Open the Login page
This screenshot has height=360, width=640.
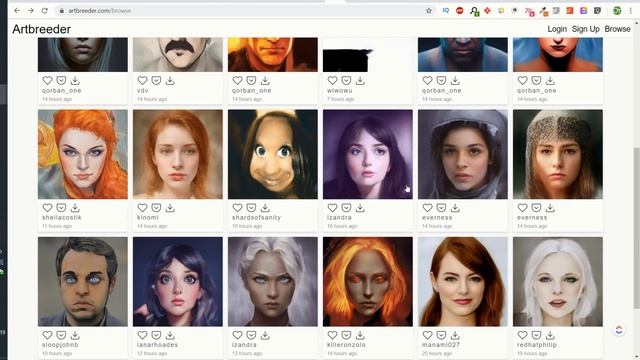click(557, 29)
